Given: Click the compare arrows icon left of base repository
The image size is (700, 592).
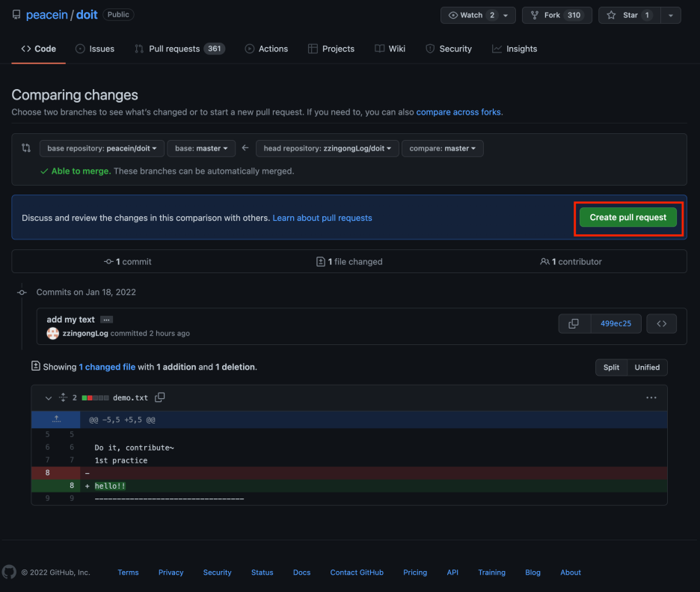Looking at the screenshot, I should tap(26, 148).
